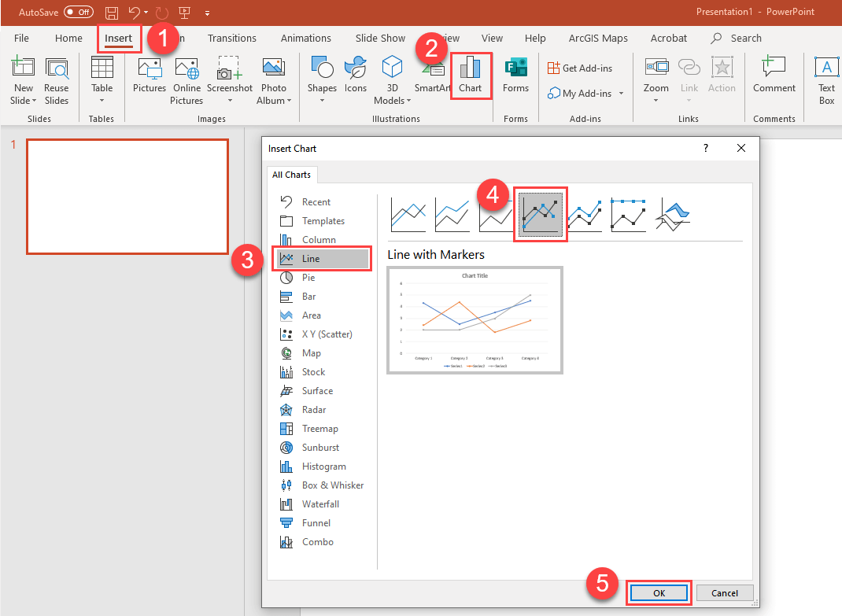The width and height of the screenshot is (842, 616).
Task: Click the Icons button in ribbon
Action: point(356,75)
